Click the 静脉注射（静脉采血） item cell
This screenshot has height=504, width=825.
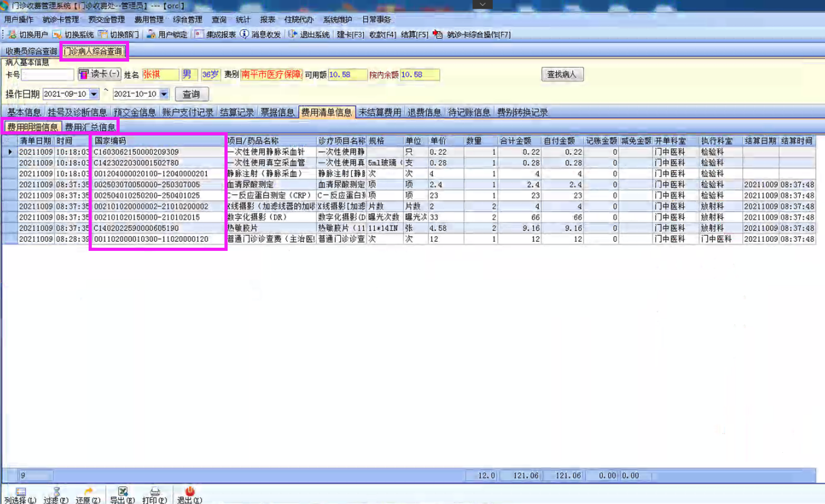(270, 174)
